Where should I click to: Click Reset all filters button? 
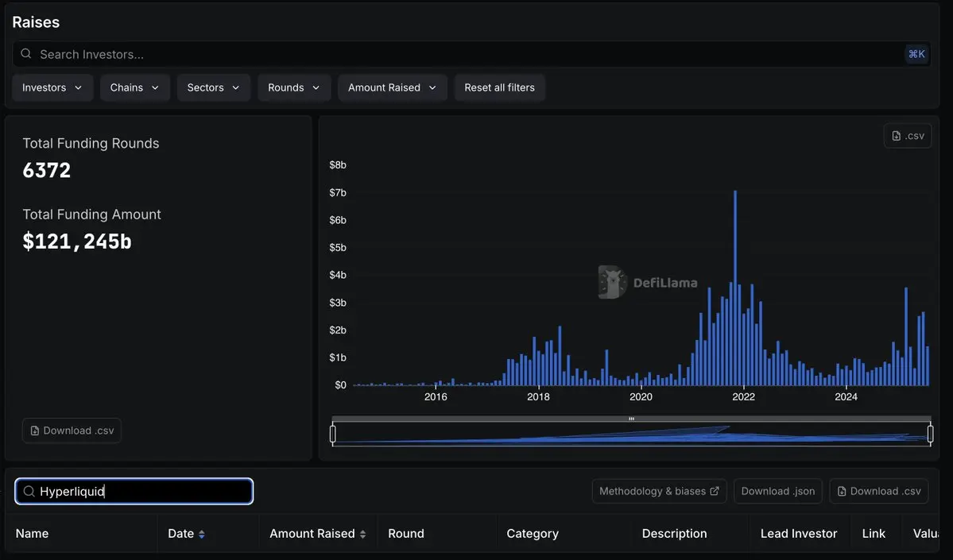click(500, 87)
